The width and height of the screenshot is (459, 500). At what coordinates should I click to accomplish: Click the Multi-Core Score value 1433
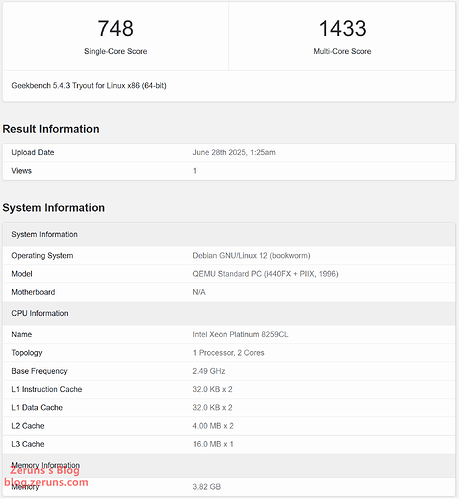click(342, 28)
